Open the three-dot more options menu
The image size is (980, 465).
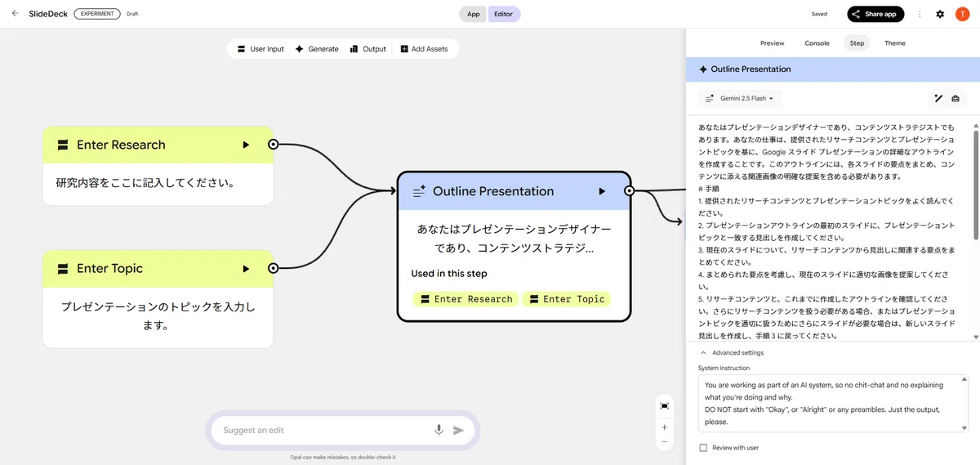[920, 14]
